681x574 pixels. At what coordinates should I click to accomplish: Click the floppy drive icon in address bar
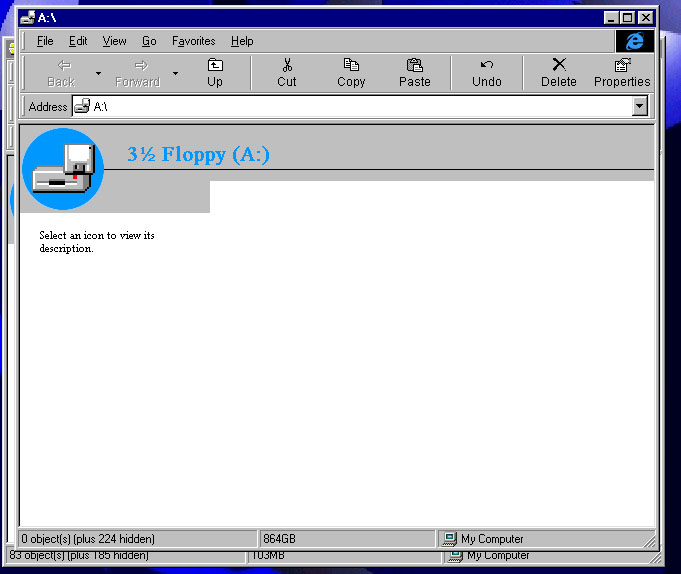click(82, 106)
